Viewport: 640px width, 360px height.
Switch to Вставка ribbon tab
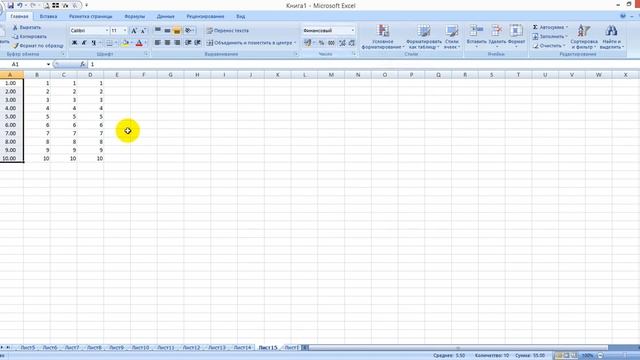pos(49,16)
